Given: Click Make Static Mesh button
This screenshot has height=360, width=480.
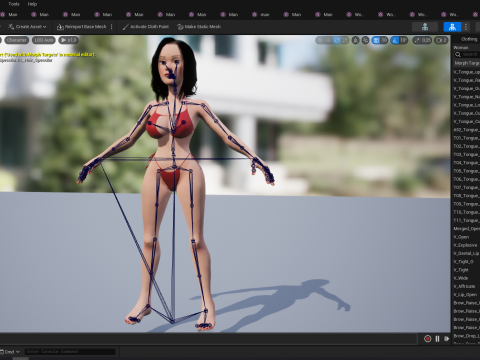Looking at the screenshot, I should click(x=199, y=27).
